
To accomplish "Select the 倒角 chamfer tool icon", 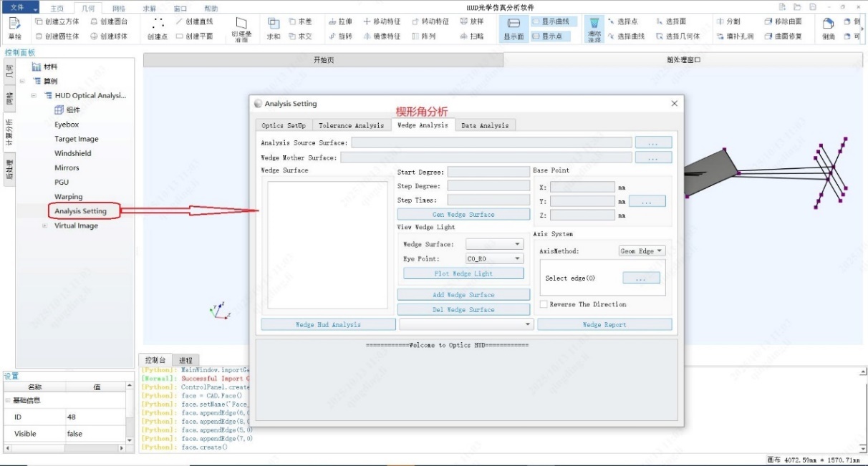I will tap(828, 28).
